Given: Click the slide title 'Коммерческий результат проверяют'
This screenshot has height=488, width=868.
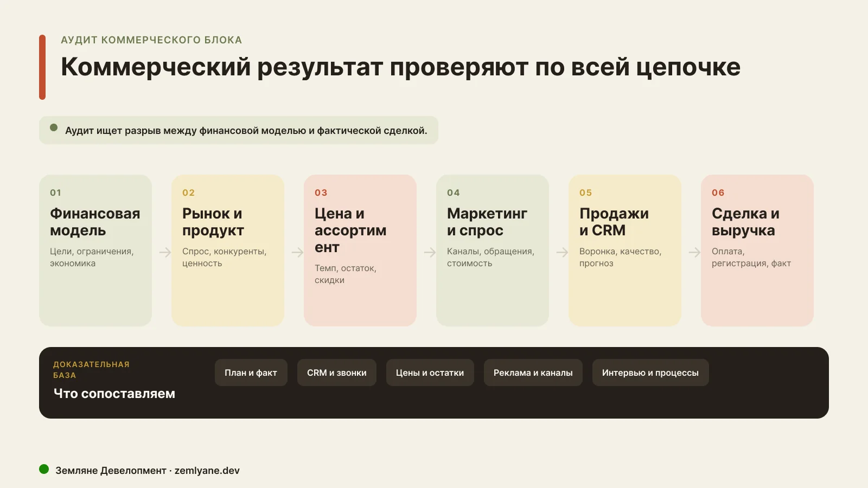Looking at the screenshot, I should tap(400, 67).
